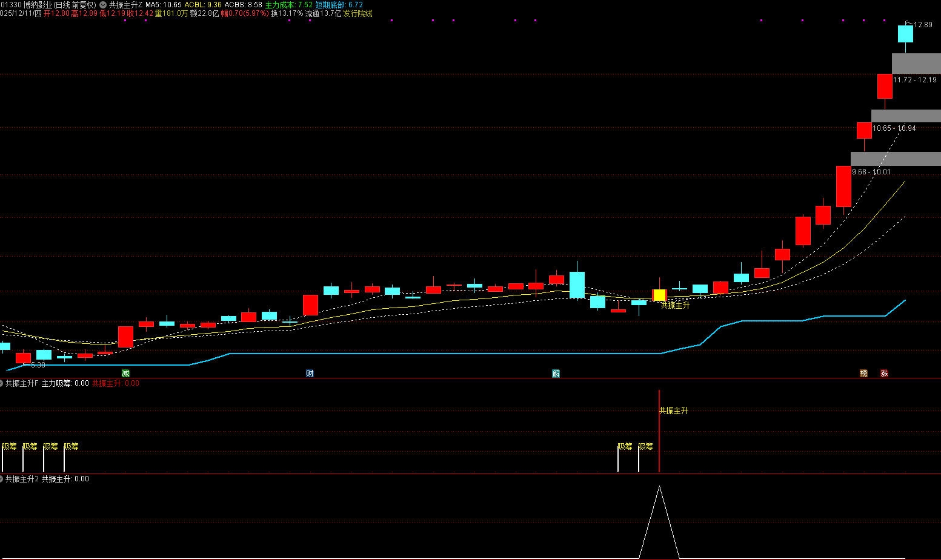The height and width of the screenshot is (560, 941).
Task: Click the 额22.8亿 amount value
Action: (204, 13)
